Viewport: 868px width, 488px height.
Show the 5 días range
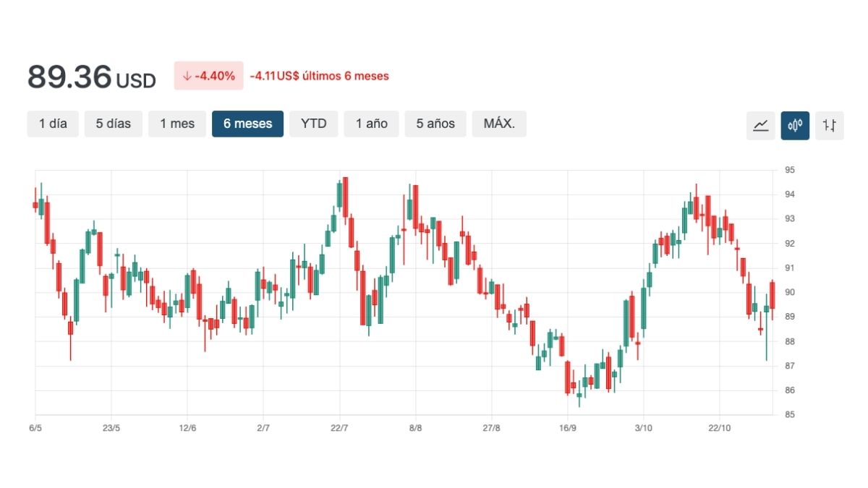tap(114, 124)
